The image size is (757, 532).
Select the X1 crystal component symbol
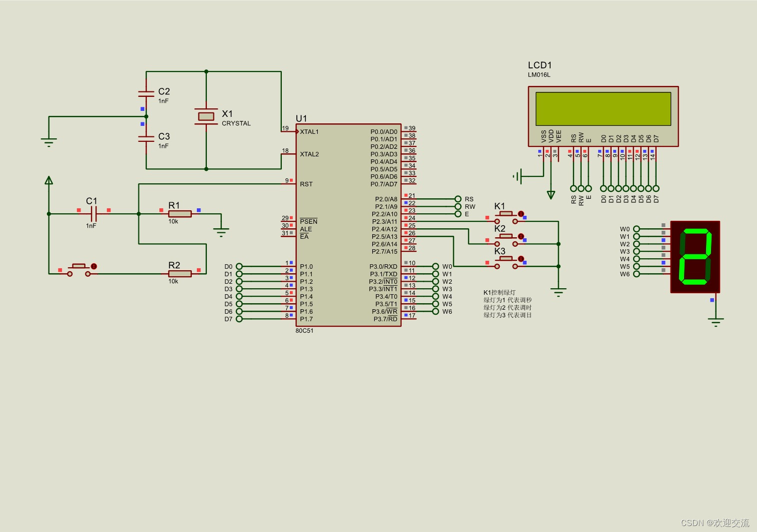tap(206, 116)
